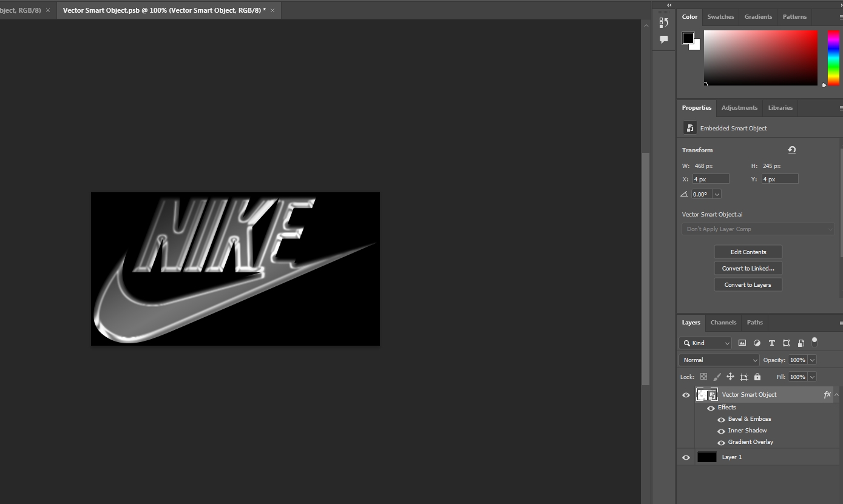Switch to the Gradients tab
The image size is (843, 504).
[758, 17]
